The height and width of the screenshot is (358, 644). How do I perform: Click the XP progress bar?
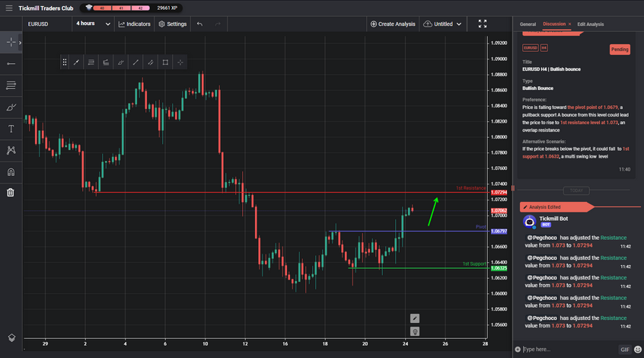click(122, 8)
